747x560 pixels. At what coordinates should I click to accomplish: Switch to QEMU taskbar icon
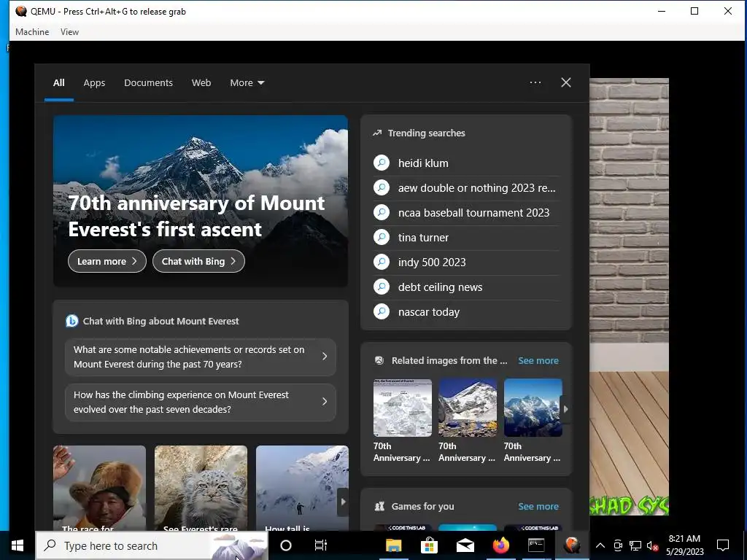[x=572, y=545]
